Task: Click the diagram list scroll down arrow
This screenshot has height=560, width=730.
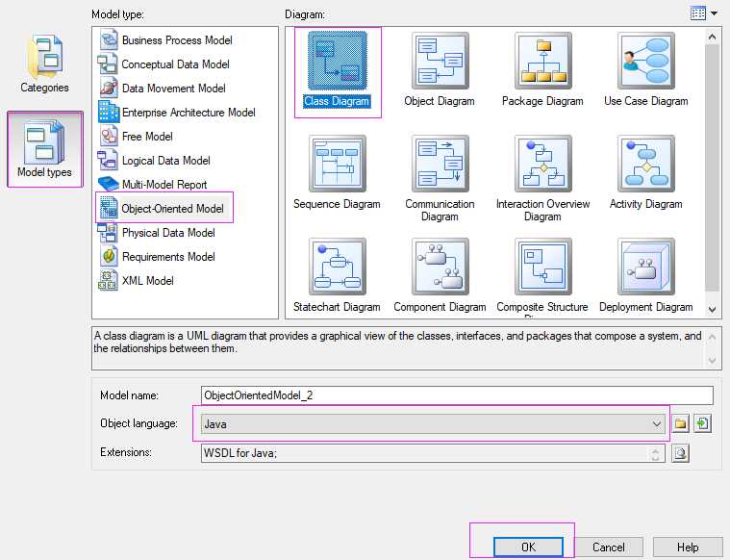Action: [x=712, y=309]
